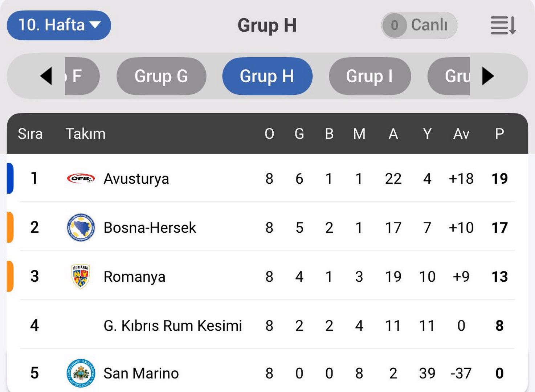Click the Av goal difference header
The image size is (535, 392).
coord(461,134)
